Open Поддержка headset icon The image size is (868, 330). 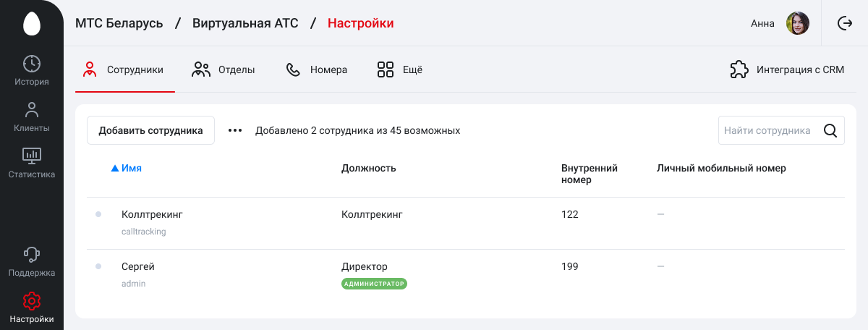pyautogui.click(x=32, y=254)
